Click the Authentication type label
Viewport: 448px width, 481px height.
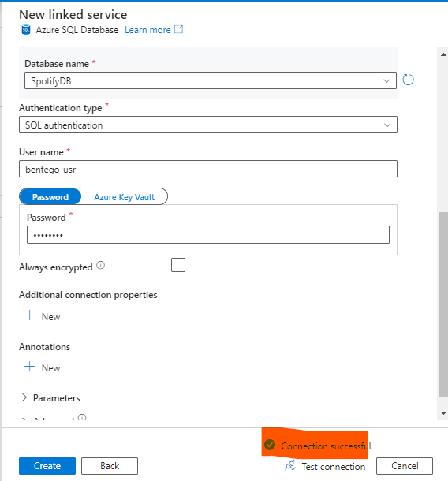pyautogui.click(x=61, y=108)
